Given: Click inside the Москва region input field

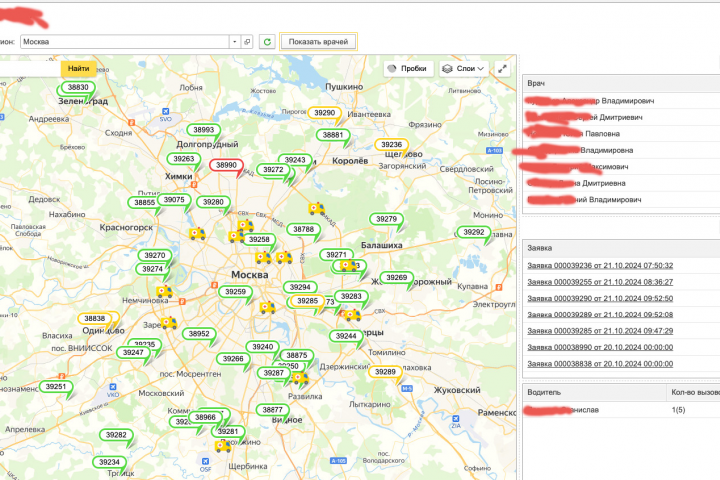Looking at the screenshot, I should pyautogui.click(x=124, y=42).
